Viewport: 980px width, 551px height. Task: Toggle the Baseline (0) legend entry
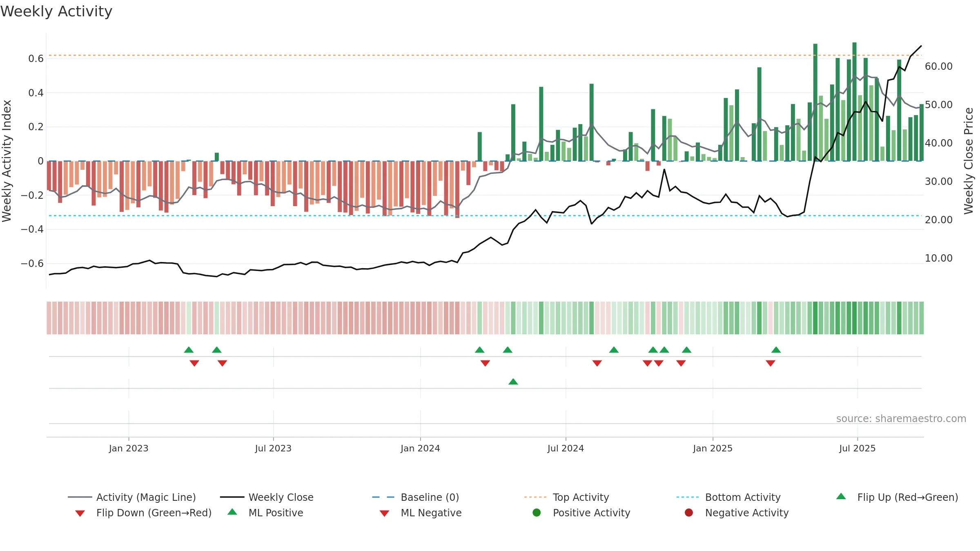(x=416, y=497)
